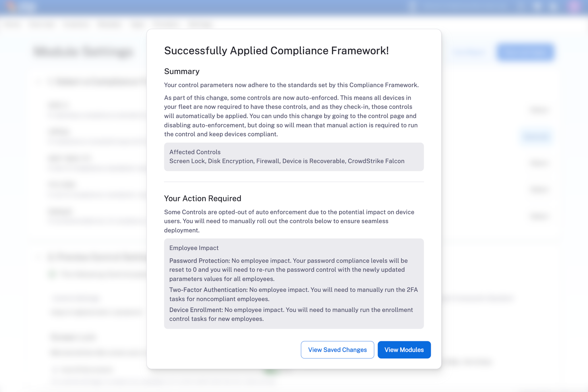Click "Device is Recoverable" in affected controls
Viewport: 588px width, 392px height.
click(314, 161)
